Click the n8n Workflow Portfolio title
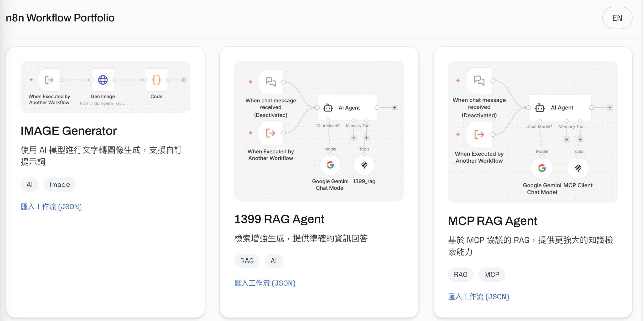This screenshot has height=321, width=644. tap(60, 18)
